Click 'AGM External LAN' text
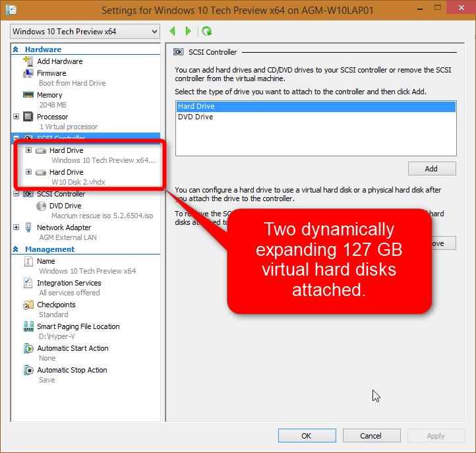This screenshot has width=476, height=453. [x=68, y=238]
